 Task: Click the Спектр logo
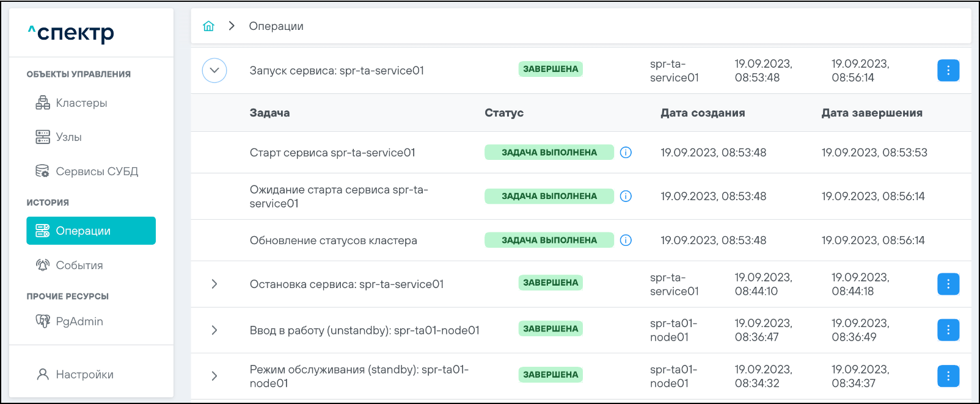coord(71,33)
